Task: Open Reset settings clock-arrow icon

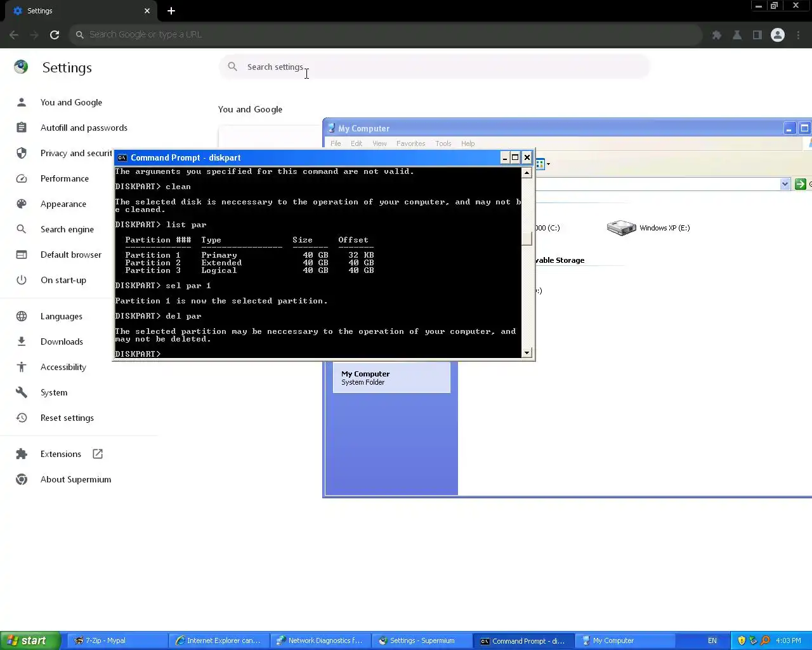Action: (22, 418)
